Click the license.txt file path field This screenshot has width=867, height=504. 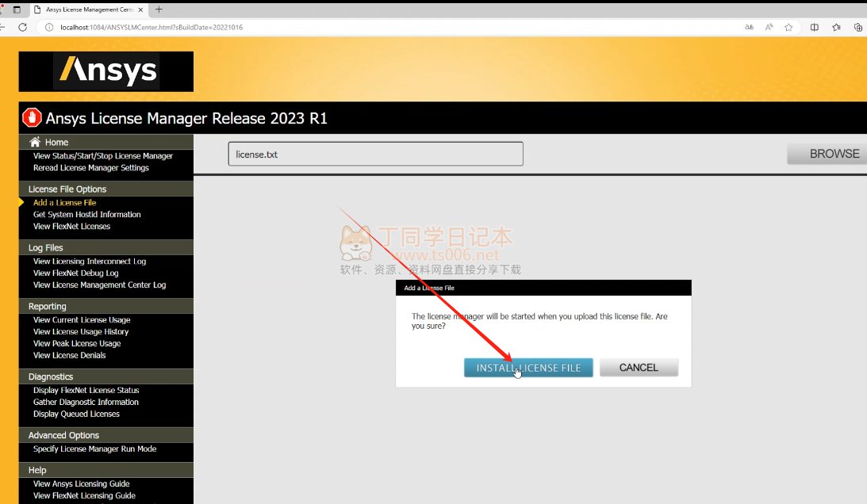coord(375,154)
